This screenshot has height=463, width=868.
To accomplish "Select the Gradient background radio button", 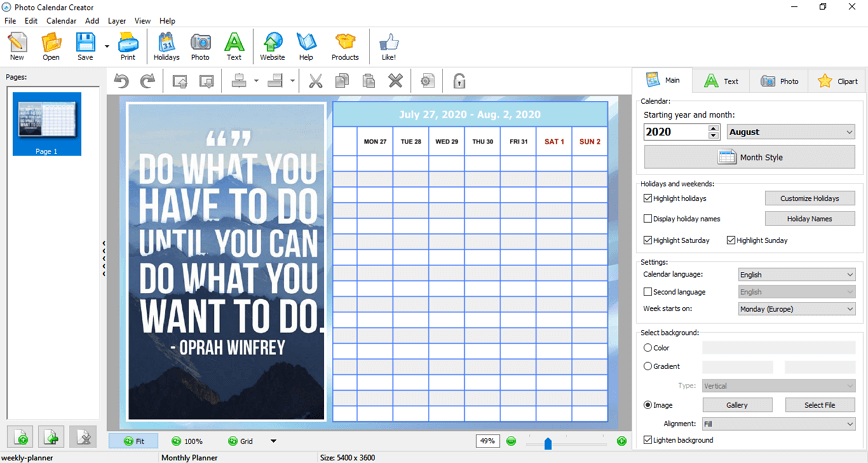I will (x=647, y=366).
